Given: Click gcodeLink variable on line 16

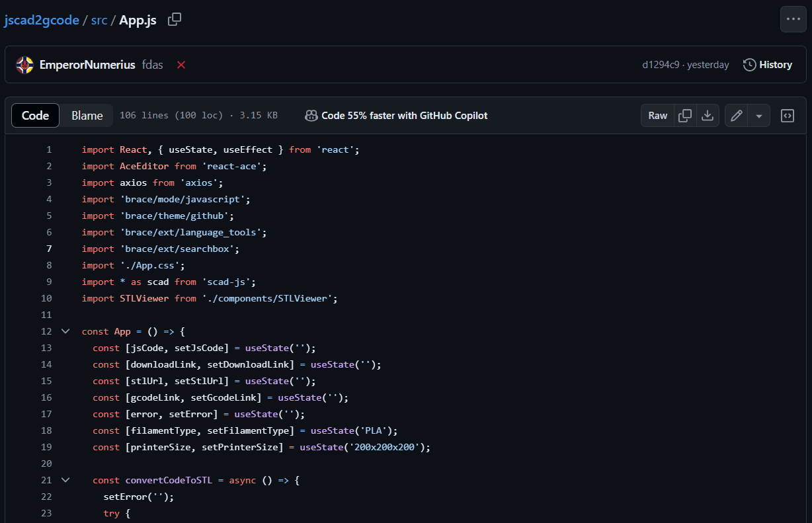Looking at the screenshot, I should tap(155, 397).
